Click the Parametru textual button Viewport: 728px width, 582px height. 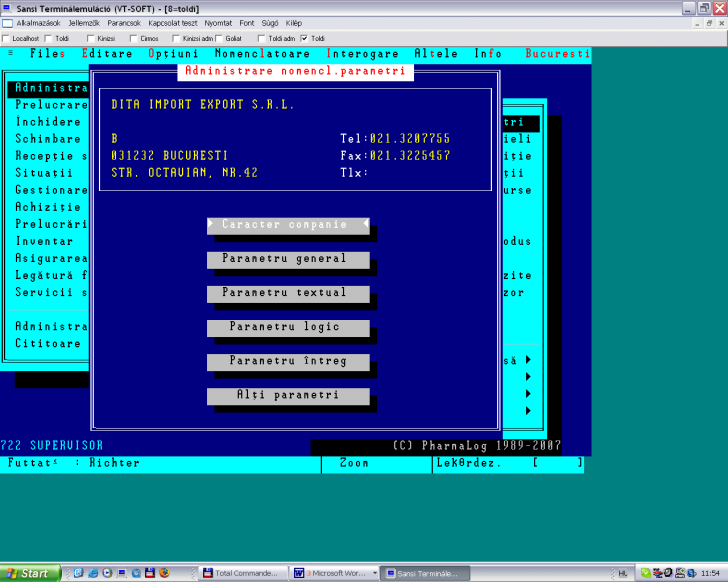point(288,293)
